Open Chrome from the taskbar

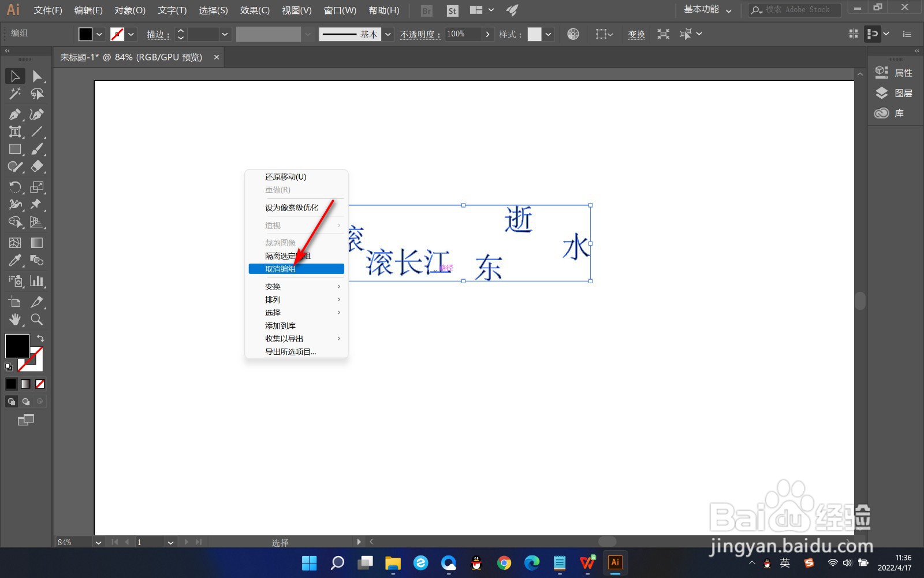pos(504,562)
